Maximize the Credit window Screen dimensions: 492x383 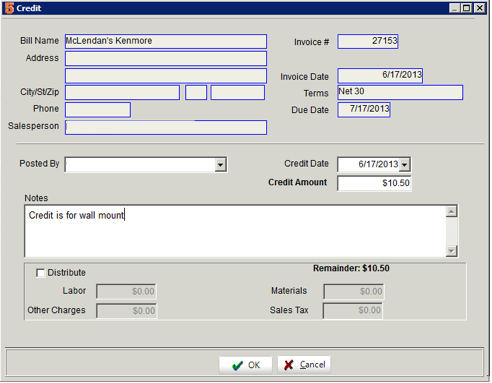point(466,8)
